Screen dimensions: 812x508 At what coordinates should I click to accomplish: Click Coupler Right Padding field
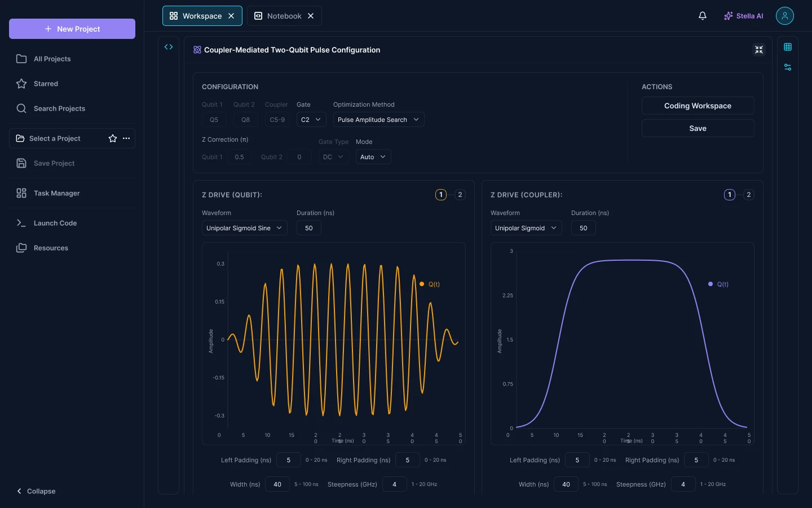coord(696,460)
